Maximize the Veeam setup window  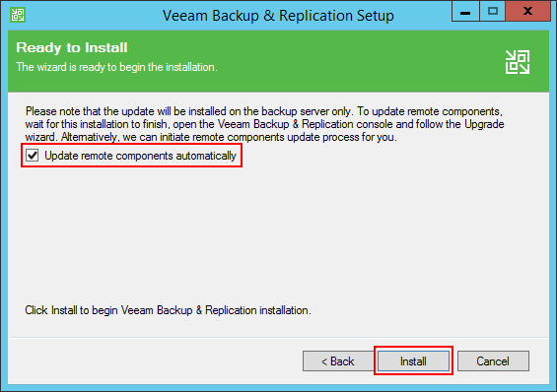(x=492, y=12)
